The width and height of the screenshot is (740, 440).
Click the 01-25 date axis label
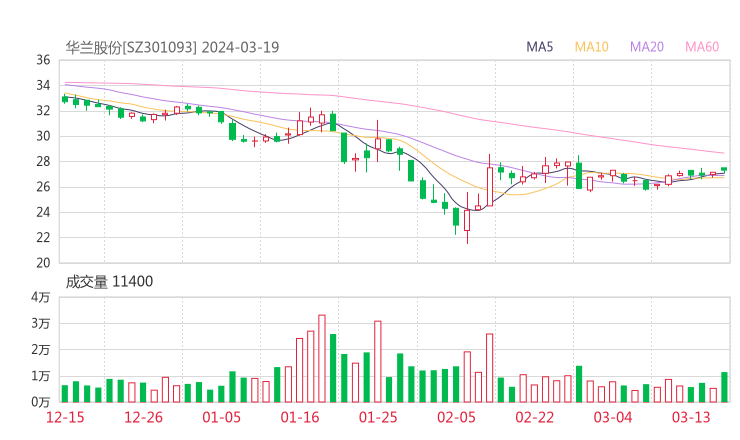[378, 417]
